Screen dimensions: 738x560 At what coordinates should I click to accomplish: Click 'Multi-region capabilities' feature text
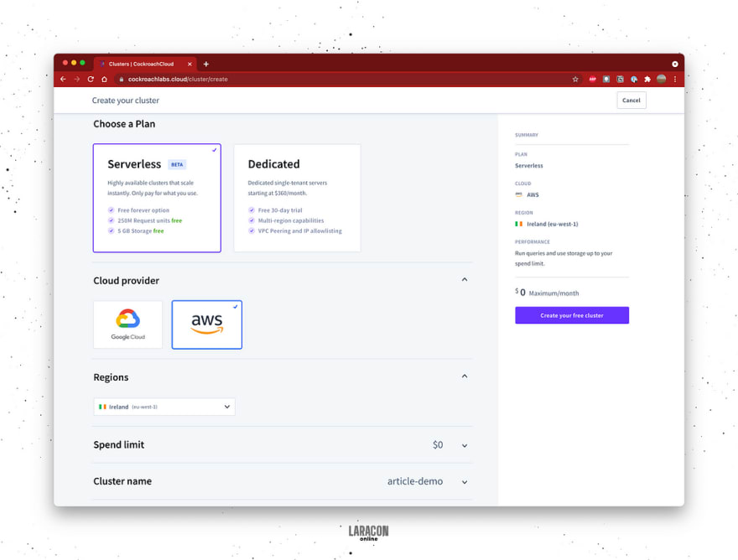point(291,220)
